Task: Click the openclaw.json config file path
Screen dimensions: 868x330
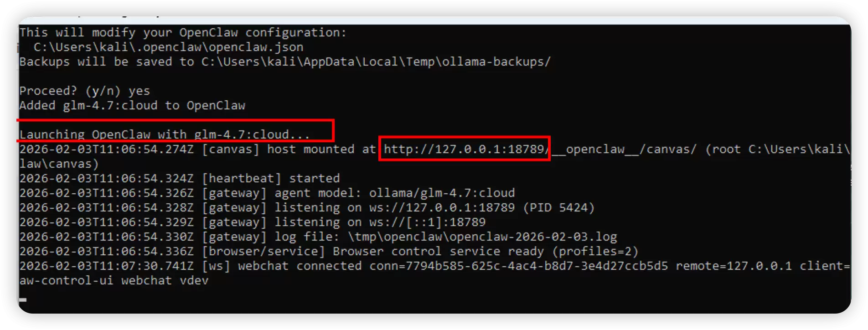Action: [x=168, y=47]
